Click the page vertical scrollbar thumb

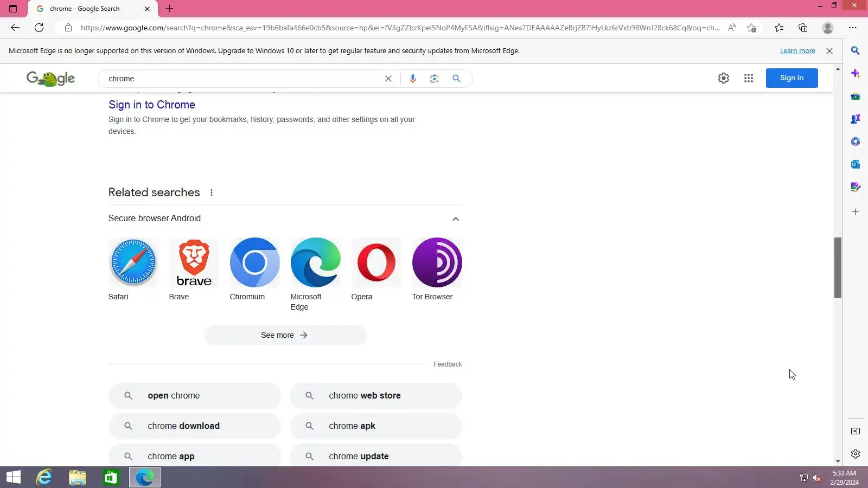point(838,268)
